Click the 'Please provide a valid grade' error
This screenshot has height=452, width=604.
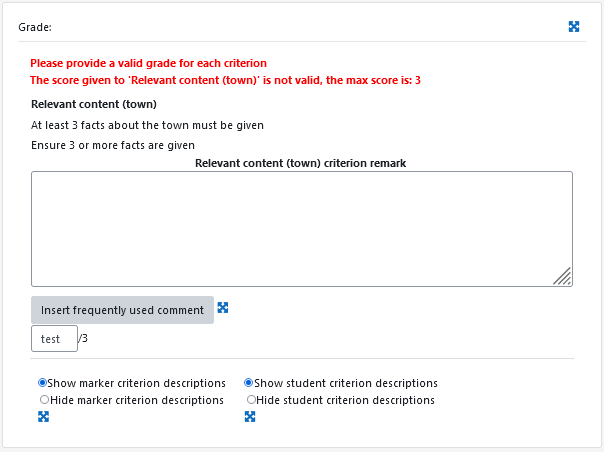tap(148, 63)
